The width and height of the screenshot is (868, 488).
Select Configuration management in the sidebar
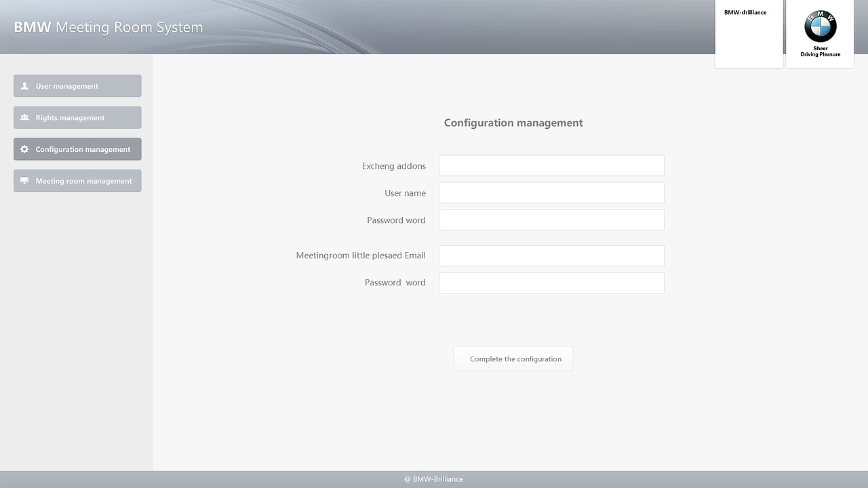tap(77, 149)
